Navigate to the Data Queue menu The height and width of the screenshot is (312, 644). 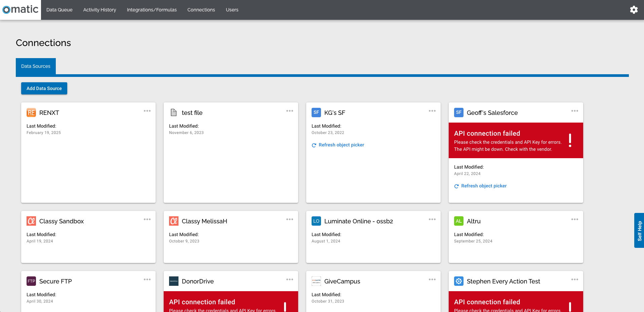click(x=59, y=10)
